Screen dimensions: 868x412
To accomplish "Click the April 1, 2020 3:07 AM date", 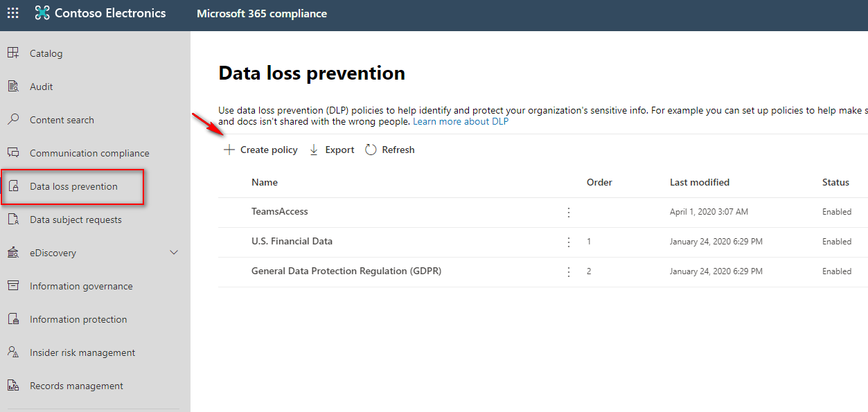I will (709, 212).
